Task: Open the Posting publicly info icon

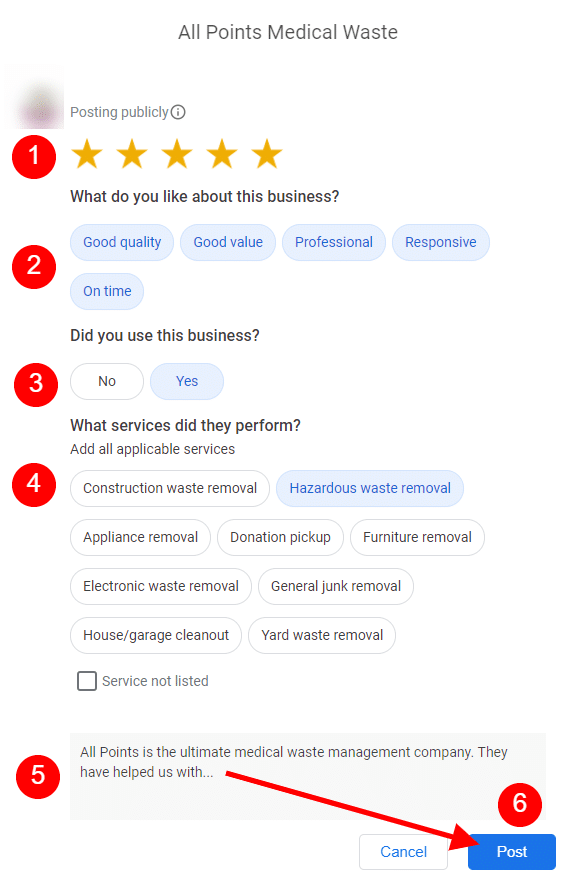Action: (x=178, y=112)
